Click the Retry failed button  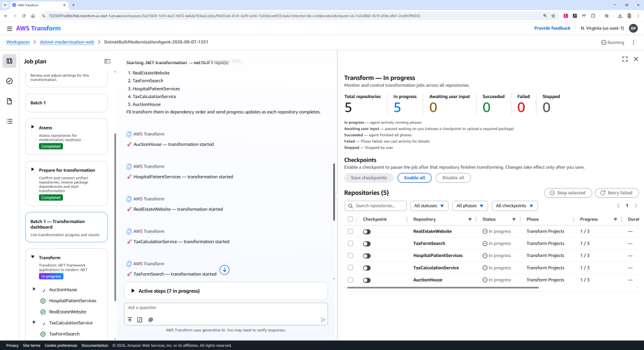616,193
